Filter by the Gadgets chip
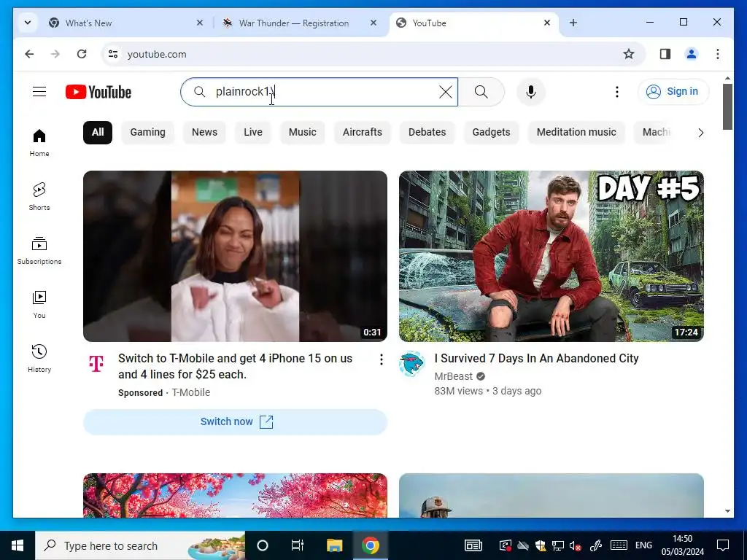Screen dimensions: 747x560 [491, 133]
